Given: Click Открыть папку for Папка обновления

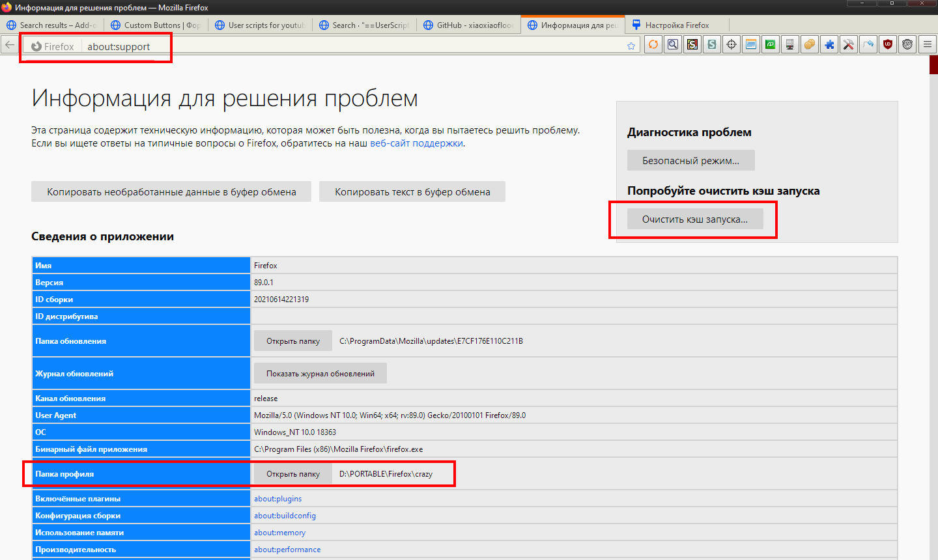Looking at the screenshot, I should [293, 341].
